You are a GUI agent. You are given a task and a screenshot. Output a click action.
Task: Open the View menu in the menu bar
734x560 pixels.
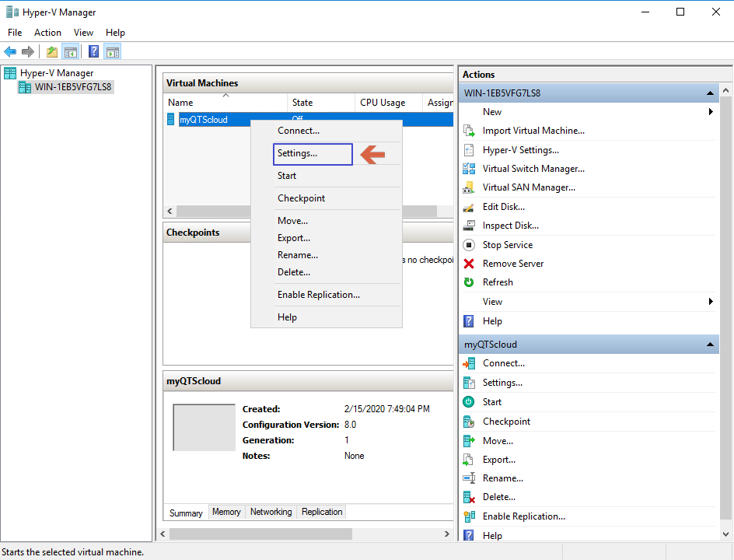[83, 33]
